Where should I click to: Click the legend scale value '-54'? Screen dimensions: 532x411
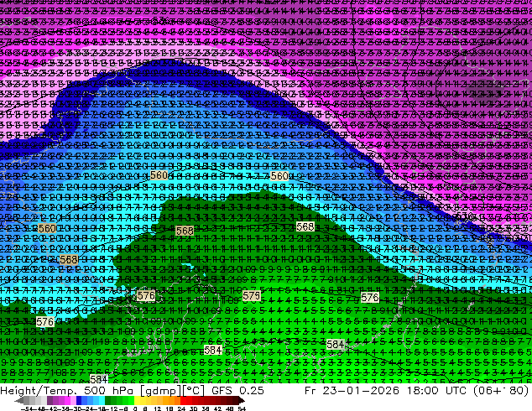pos(26,408)
